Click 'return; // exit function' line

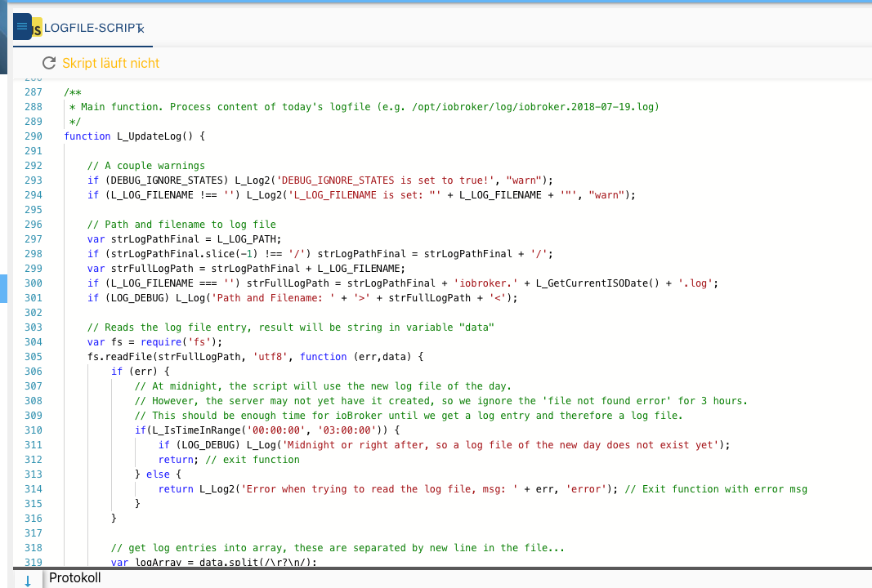click(229, 460)
